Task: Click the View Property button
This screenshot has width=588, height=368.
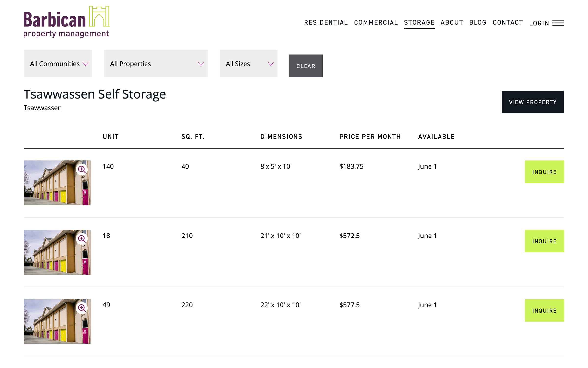Action: pyautogui.click(x=533, y=102)
